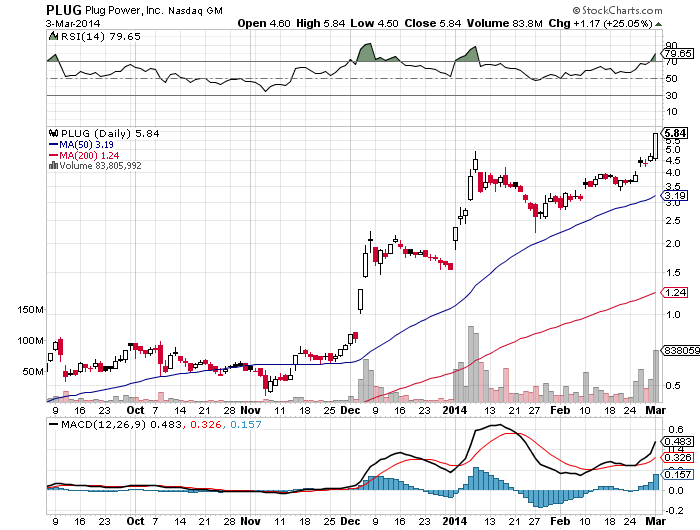Image resolution: width=700 pixels, height=530 pixels.
Task: Click the RSI(14) 79.65 indicator label
Action: point(101,37)
